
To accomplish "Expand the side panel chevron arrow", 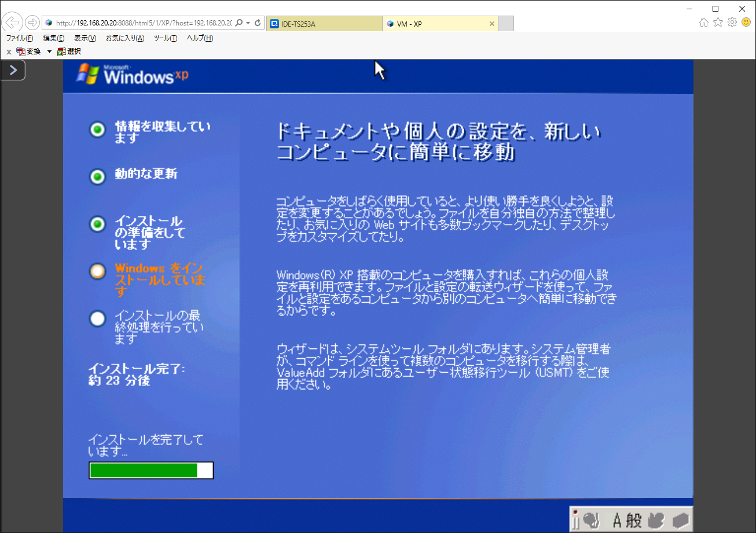I will coord(13,70).
